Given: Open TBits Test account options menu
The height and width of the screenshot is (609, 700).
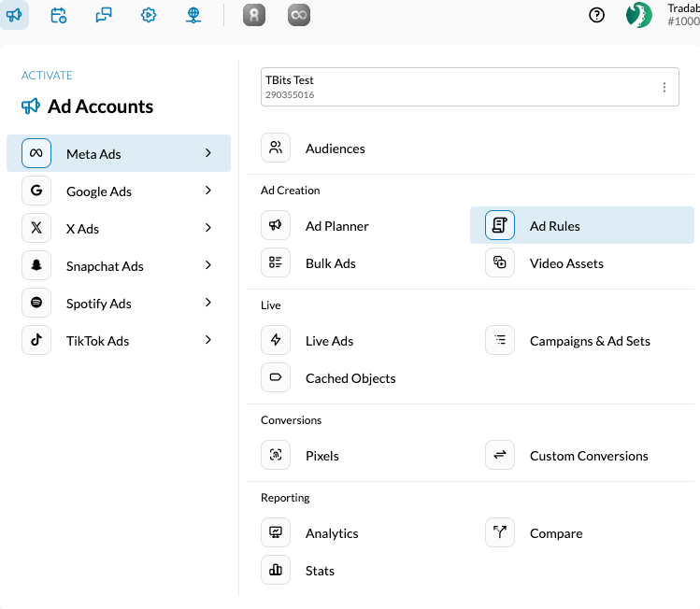Looking at the screenshot, I should click(x=664, y=87).
